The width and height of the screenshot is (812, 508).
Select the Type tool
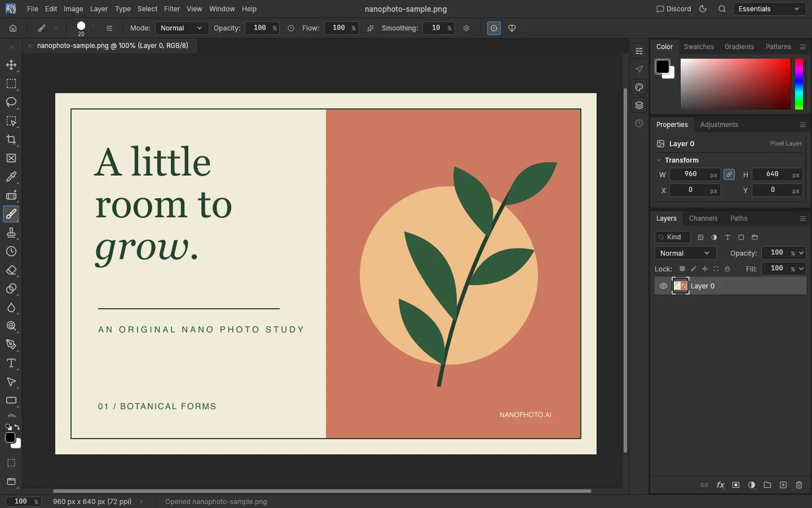pos(11,363)
